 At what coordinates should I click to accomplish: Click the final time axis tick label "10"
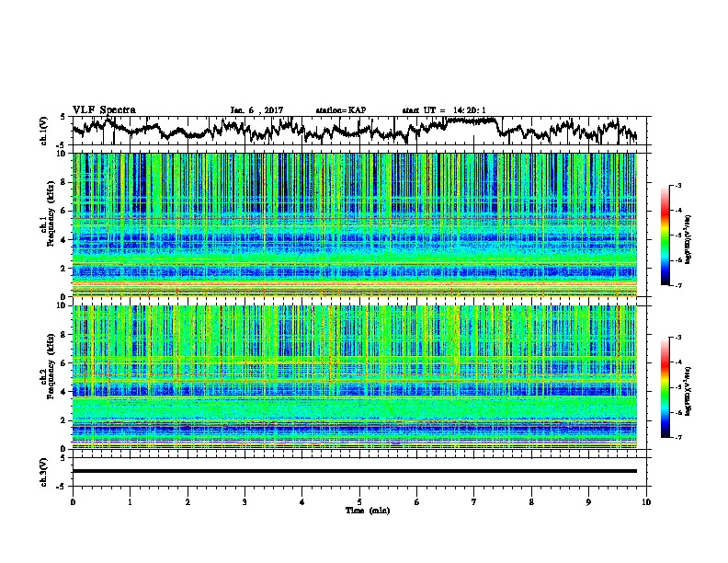pos(646,501)
